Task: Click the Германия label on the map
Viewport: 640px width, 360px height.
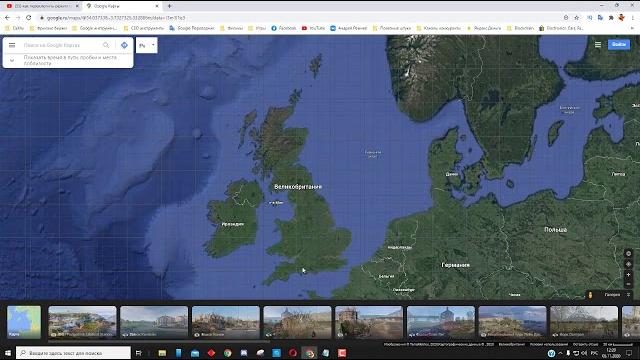Action: click(x=456, y=265)
